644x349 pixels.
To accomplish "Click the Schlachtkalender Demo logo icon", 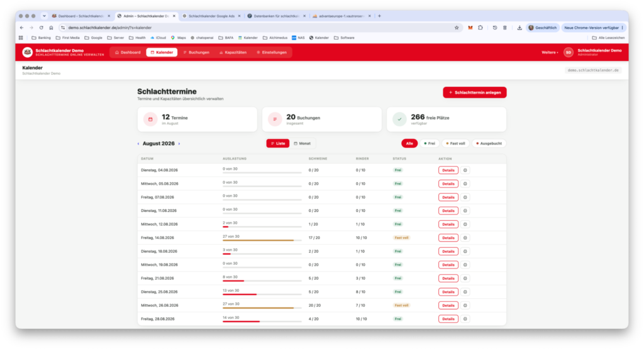I will [28, 52].
